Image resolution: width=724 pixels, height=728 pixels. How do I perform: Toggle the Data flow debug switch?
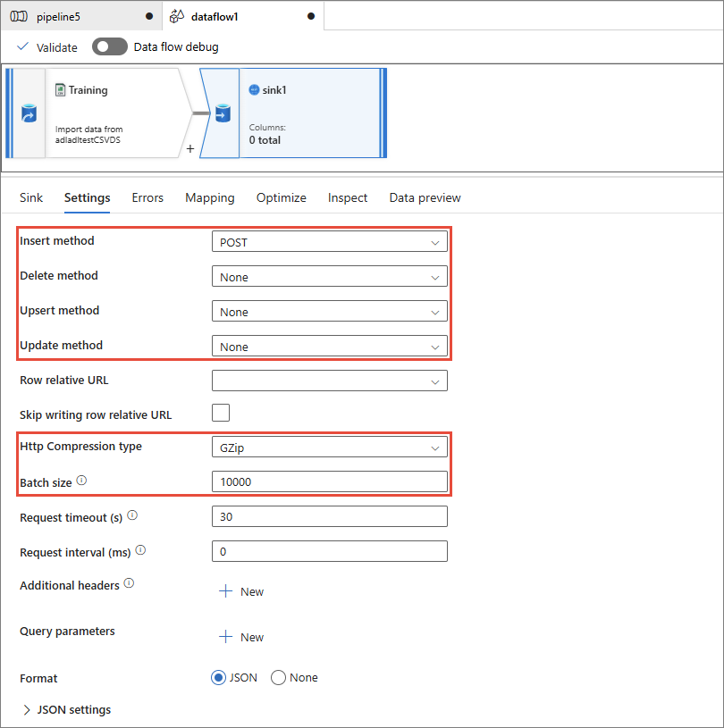pos(110,46)
